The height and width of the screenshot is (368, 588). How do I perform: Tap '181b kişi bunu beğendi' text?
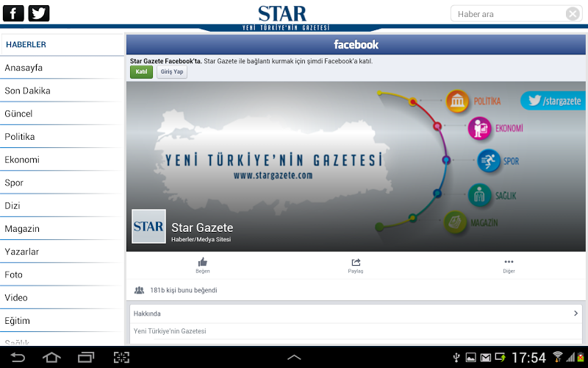[x=183, y=290]
